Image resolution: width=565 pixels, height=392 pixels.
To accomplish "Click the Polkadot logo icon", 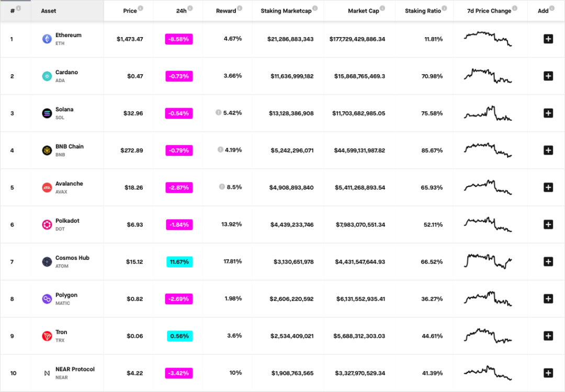I will (x=47, y=224).
